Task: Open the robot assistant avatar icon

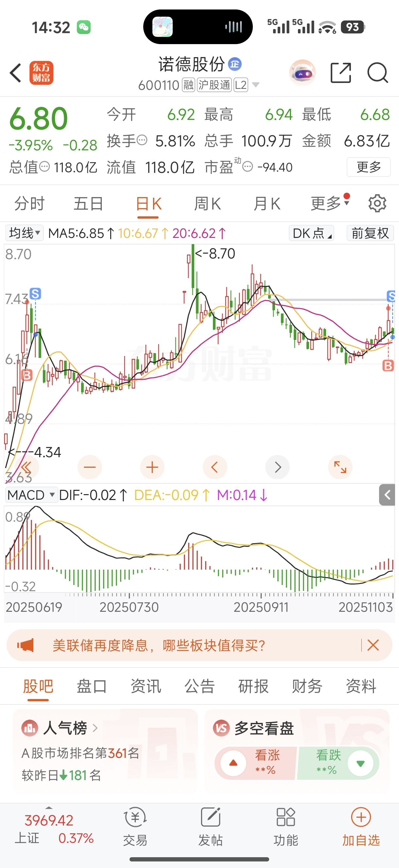Action: coord(303,73)
